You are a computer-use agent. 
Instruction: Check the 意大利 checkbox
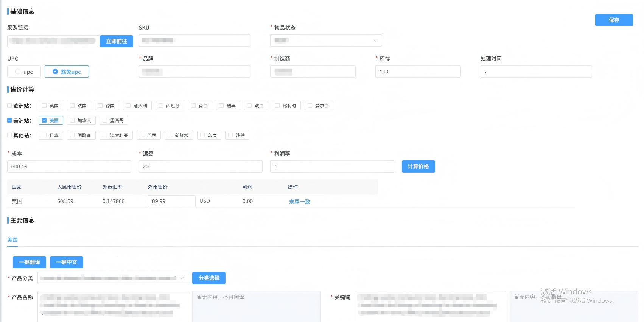128,106
